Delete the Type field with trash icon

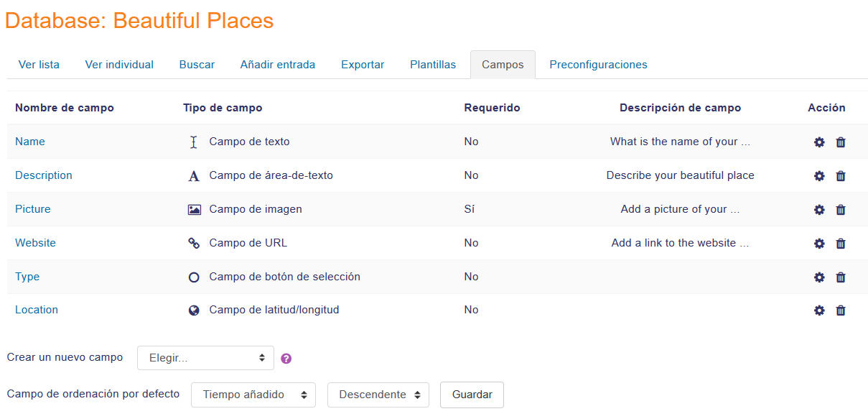tap(841, 277)
